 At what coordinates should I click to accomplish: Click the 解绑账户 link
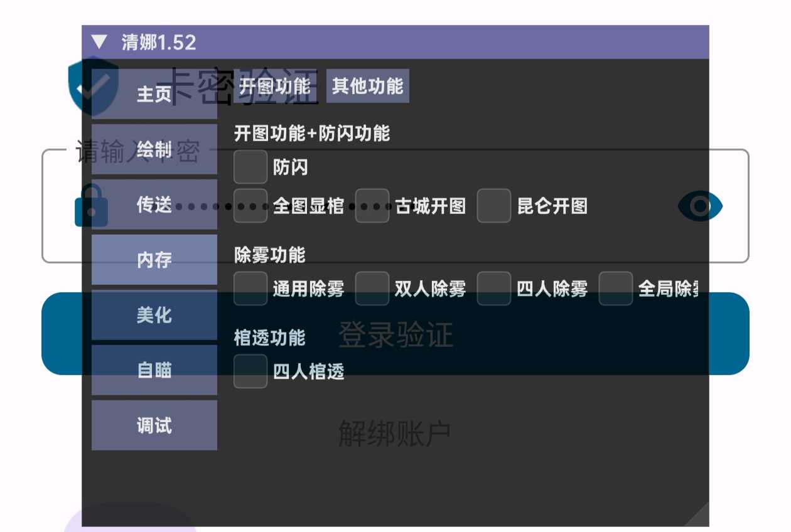click(x=395, y=434)
